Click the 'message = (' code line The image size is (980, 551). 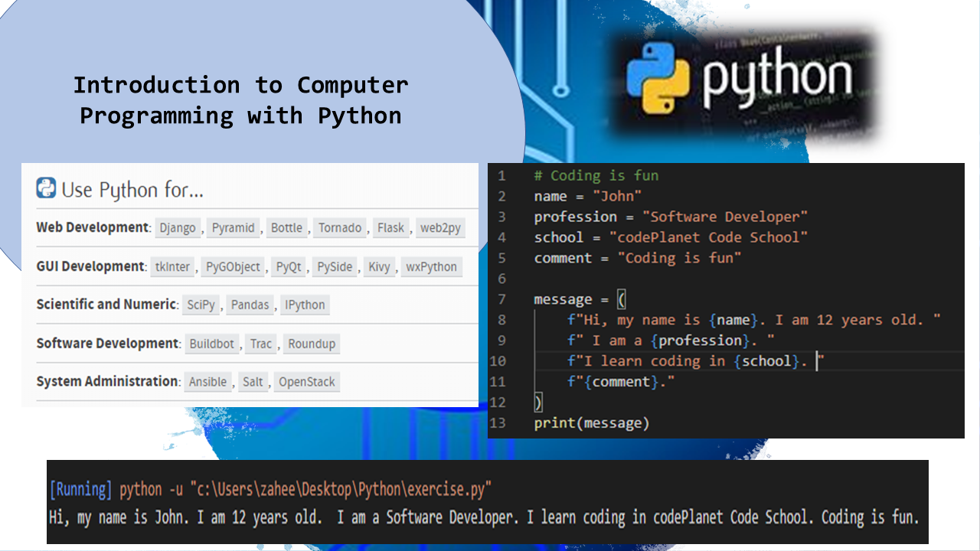pos(580,299)
